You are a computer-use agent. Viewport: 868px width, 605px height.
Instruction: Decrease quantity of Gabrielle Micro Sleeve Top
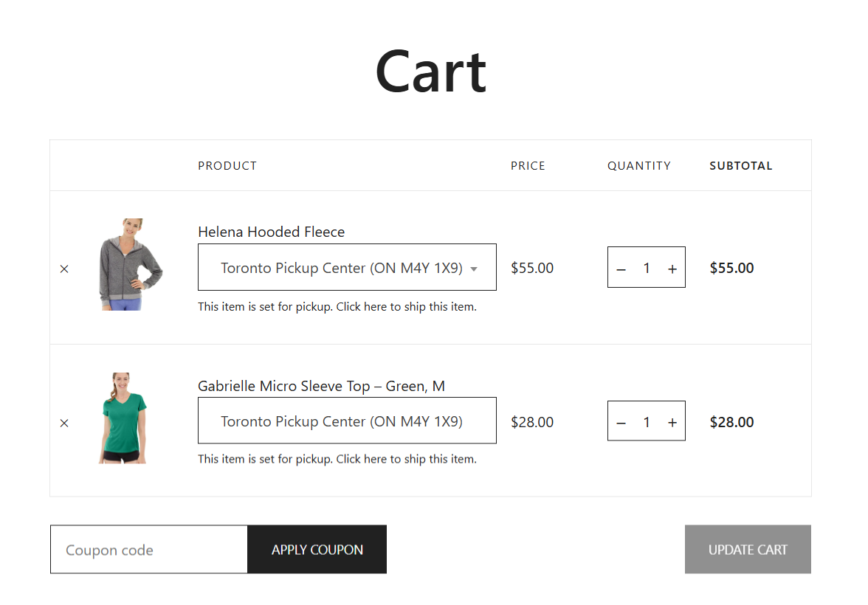[x=621, y=421]
